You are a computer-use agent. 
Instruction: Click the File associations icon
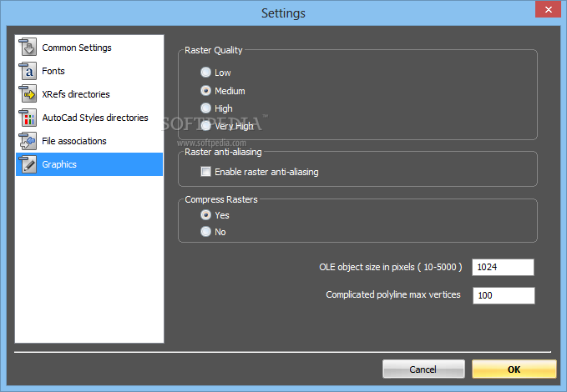coord(28,141)
